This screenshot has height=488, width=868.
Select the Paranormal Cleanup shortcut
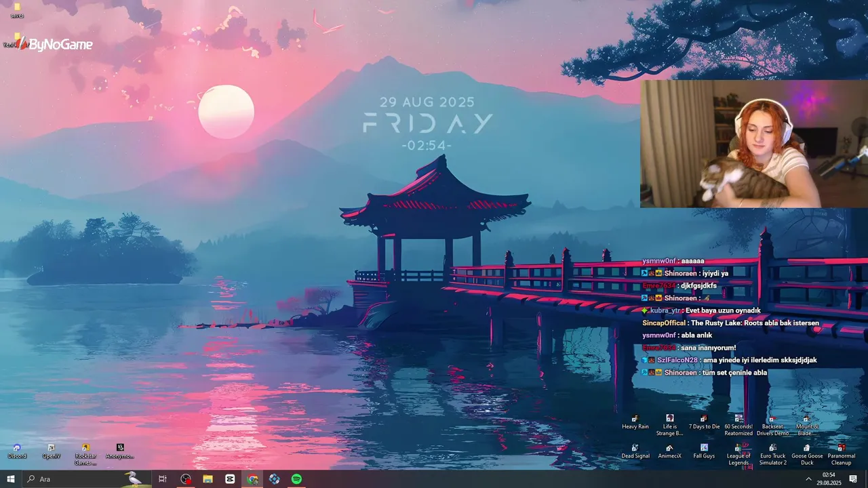(x=841, y=455)
